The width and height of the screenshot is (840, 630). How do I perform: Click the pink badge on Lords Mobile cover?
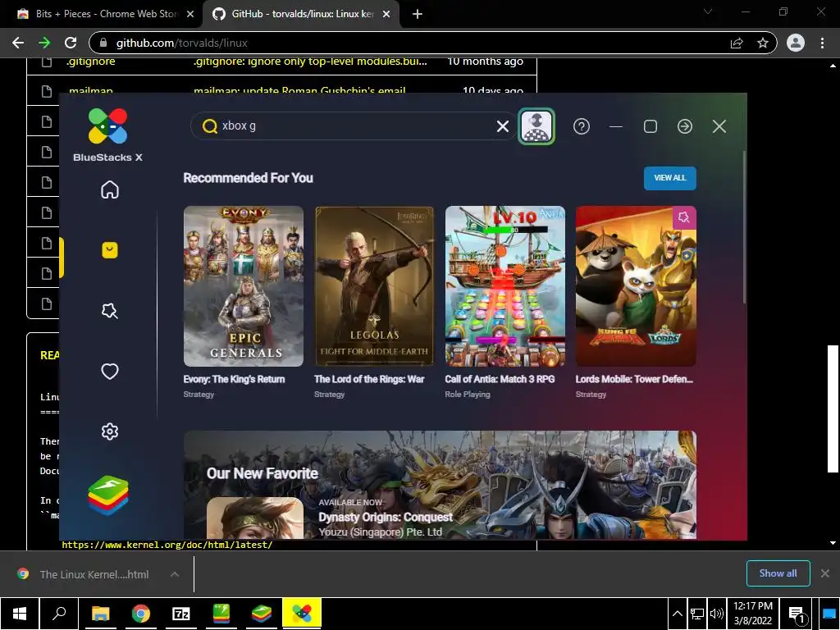click(684, 217)
